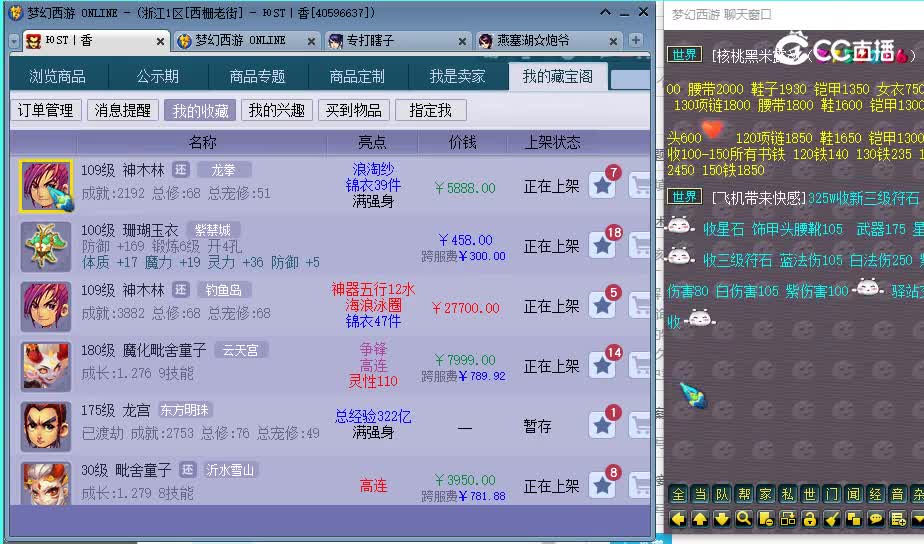Click the 魔化毗舍童子 pet thumbnail

46,366
